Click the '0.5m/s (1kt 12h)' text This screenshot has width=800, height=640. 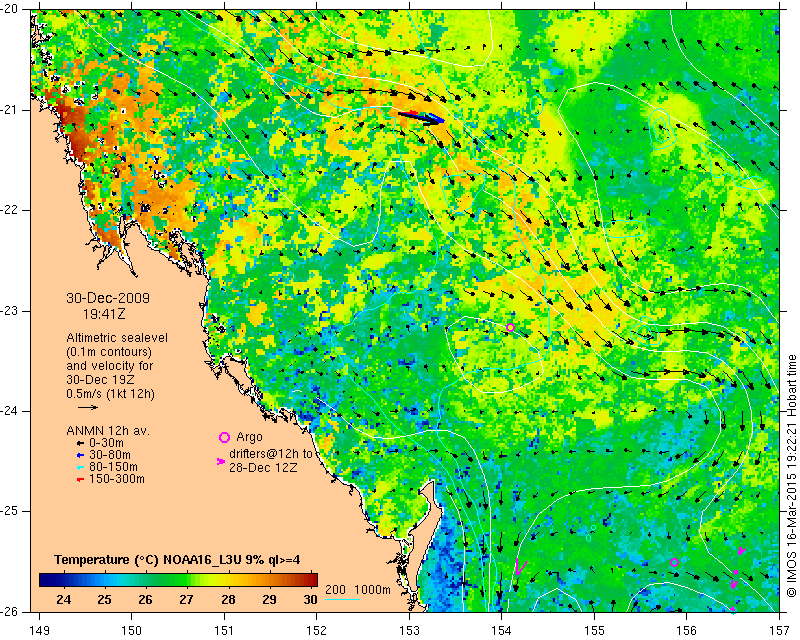pyautogui.click(x=110, y=394)
